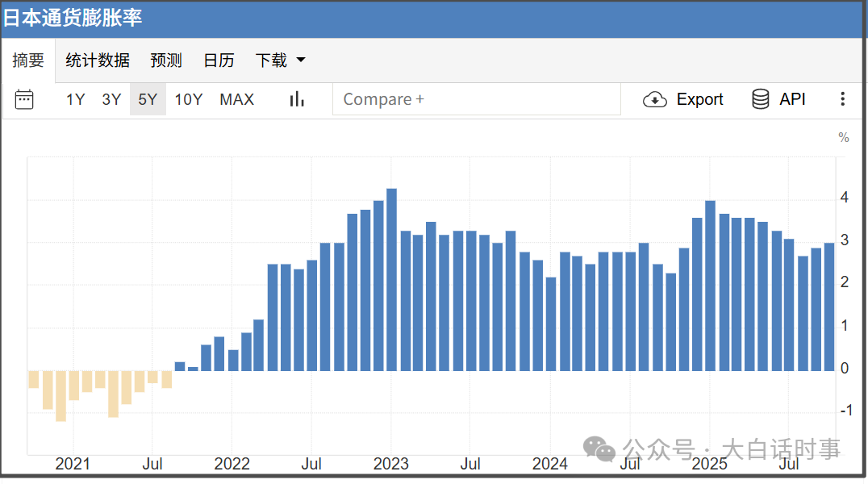
Task: Select the 3Y time range
Action: tap(111, 99)
